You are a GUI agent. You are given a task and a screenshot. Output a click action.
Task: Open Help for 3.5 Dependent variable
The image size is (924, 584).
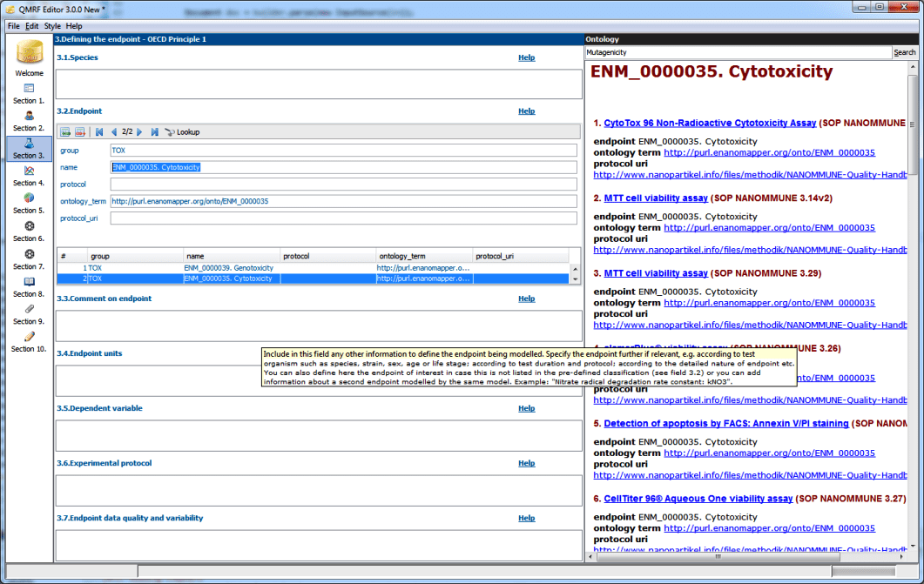click(526, 408)
